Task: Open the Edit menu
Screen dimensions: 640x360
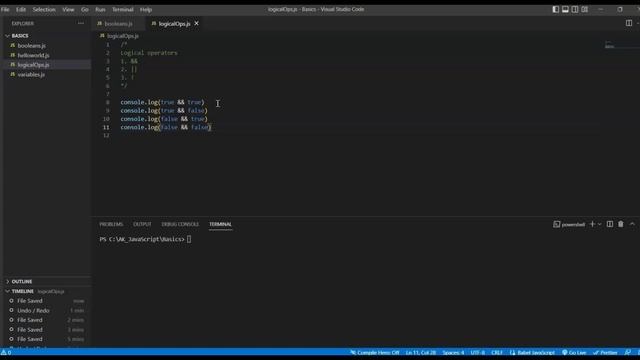Action: [21, 9]
